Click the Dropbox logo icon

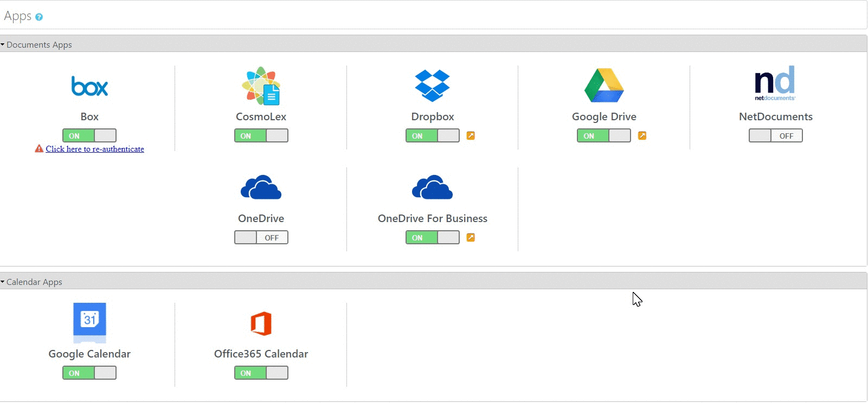(432, 86)
